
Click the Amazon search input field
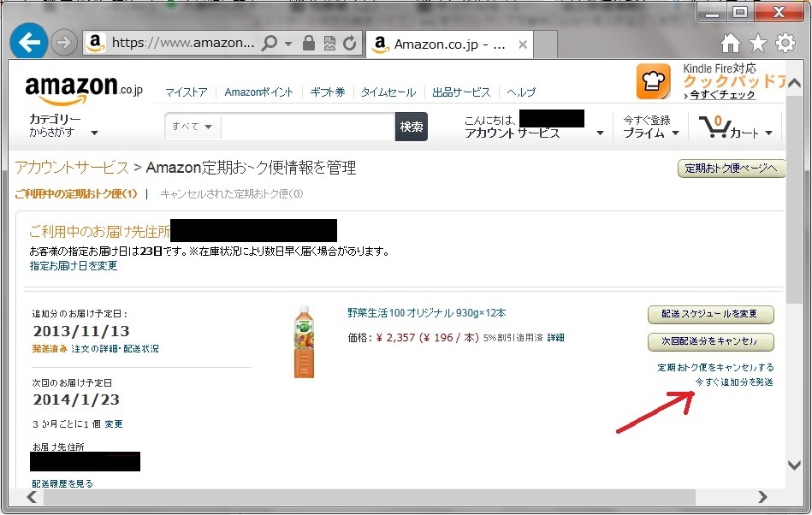(308, 127)
